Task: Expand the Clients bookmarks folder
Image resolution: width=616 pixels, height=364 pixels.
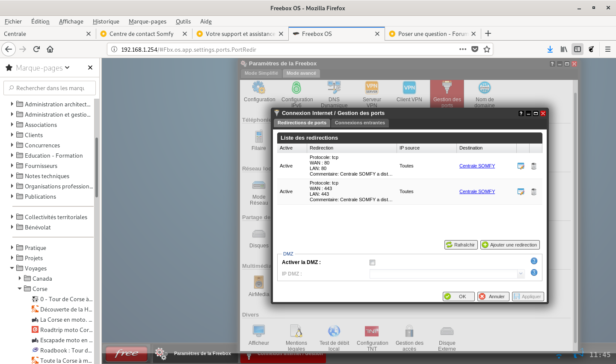Action: (12, 135)
